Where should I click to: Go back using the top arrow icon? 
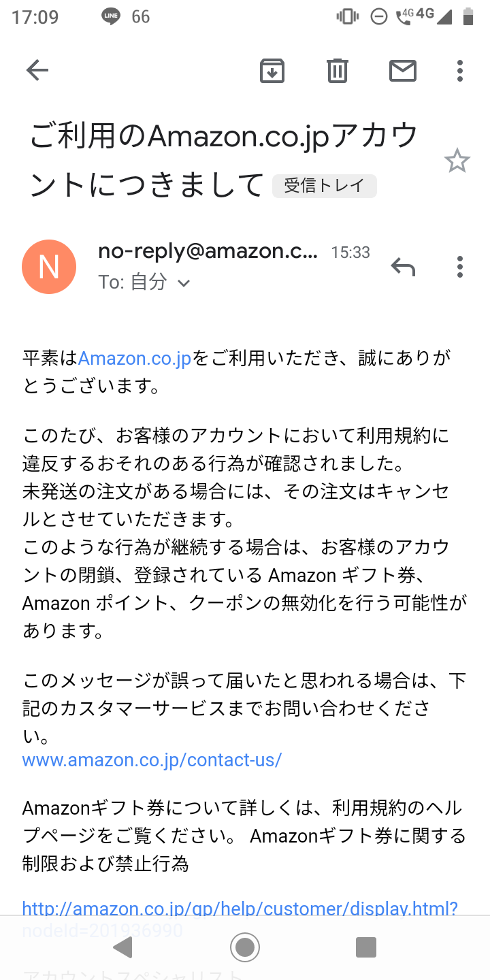(x=37, y=70)
